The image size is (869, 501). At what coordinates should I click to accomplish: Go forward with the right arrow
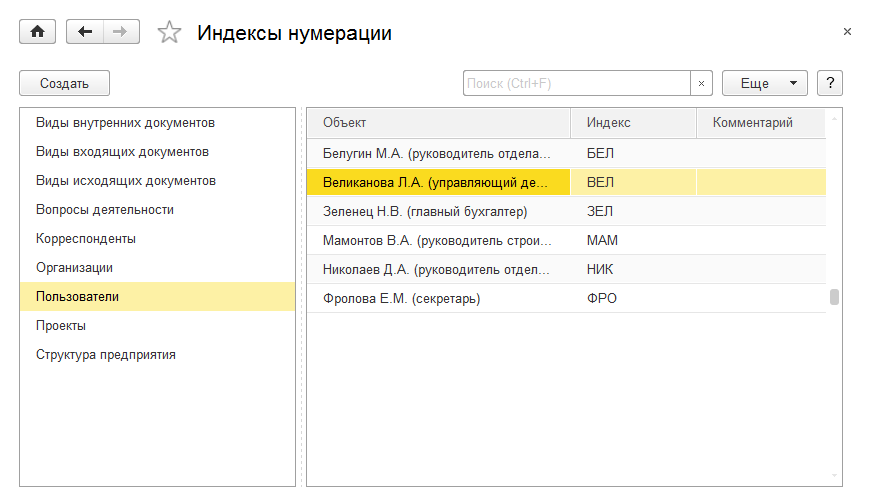[120, 32]
